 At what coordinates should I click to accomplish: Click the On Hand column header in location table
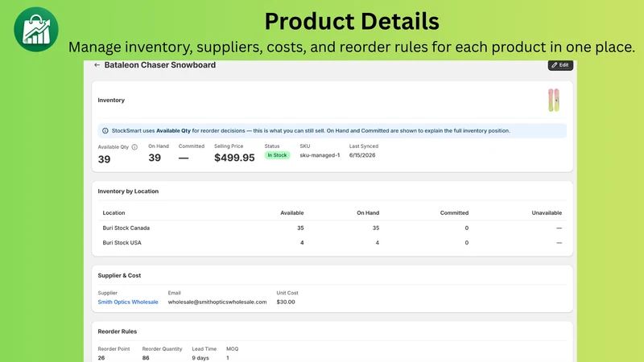pos(368,213)
